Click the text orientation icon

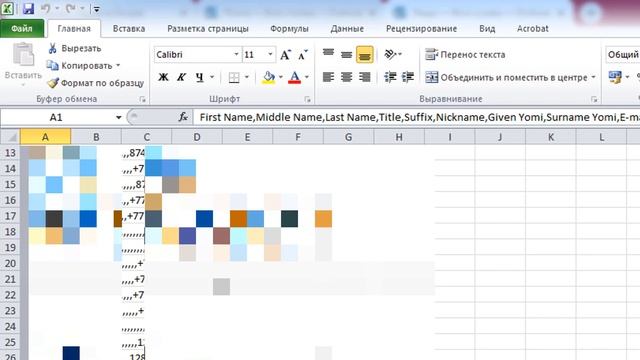click(x=390, y=54)
